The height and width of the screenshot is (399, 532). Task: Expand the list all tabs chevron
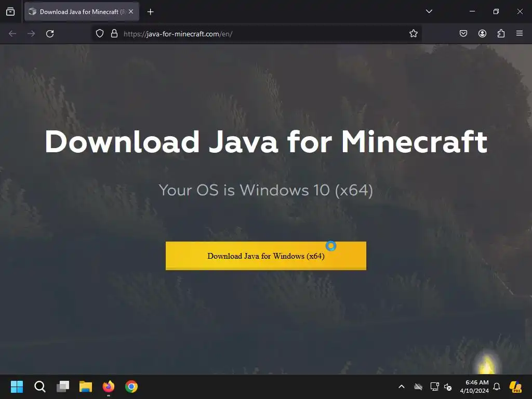429,11
